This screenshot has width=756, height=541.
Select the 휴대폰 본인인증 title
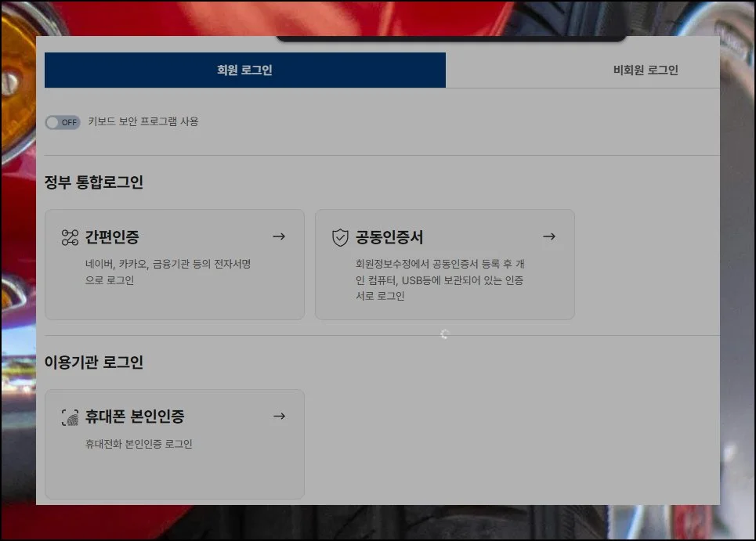point(135,417)
